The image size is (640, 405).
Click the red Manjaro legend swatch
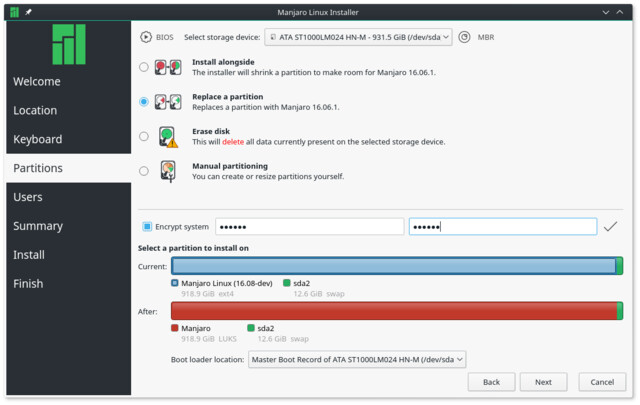175,328
